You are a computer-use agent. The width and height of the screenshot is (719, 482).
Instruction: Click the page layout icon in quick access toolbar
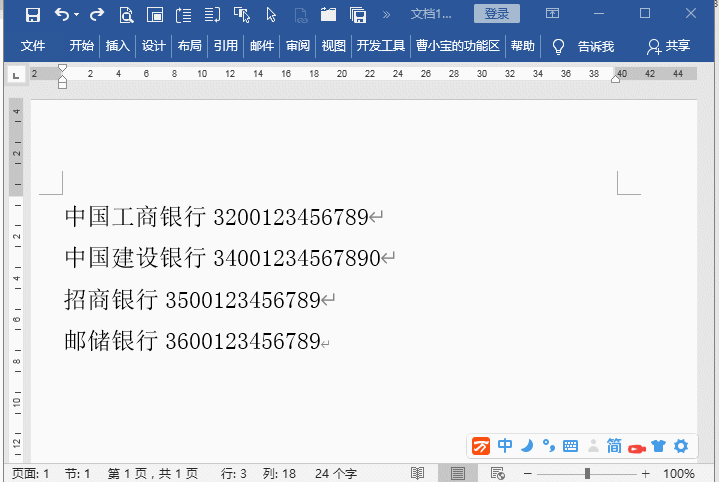tap(155, 15)
